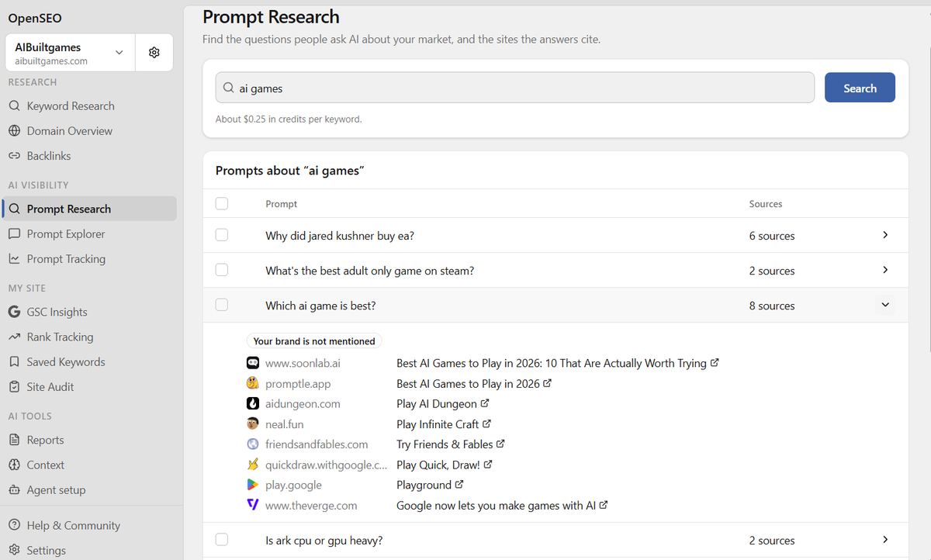931x560 pixels.
Task: Check the 'Why did jared kushner buy ea?' row
Action: tap(222, 235)
